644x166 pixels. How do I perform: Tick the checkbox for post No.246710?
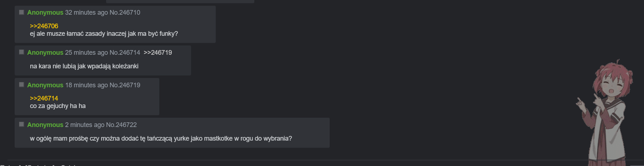21,12
